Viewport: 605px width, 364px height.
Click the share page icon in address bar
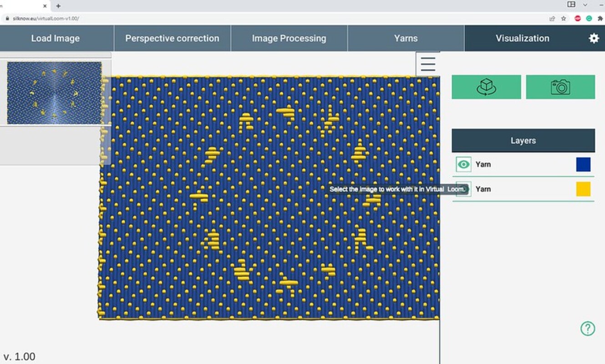coord(552,19)
